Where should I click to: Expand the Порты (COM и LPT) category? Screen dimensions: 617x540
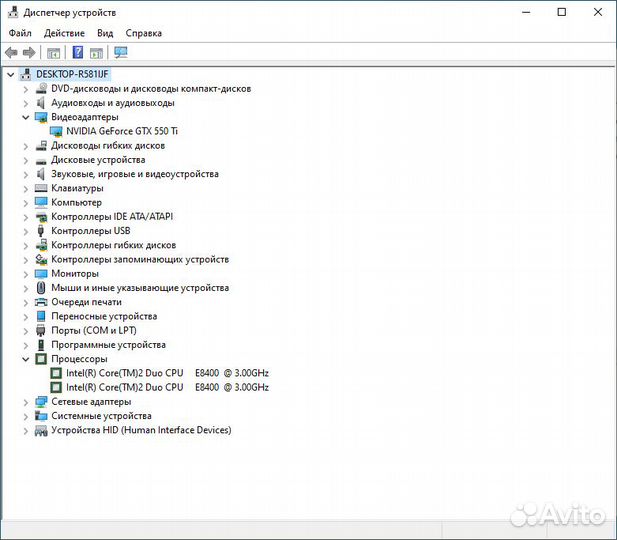[26, 331]
